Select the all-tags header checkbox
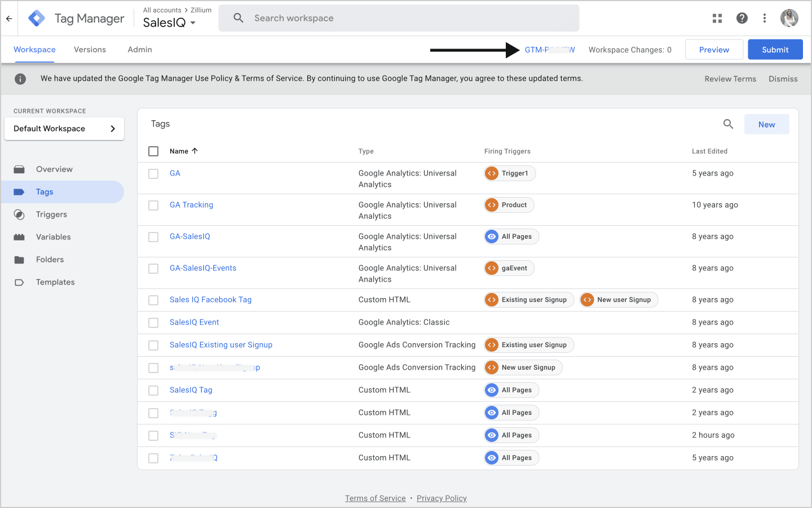 click(x=153, y=151)
